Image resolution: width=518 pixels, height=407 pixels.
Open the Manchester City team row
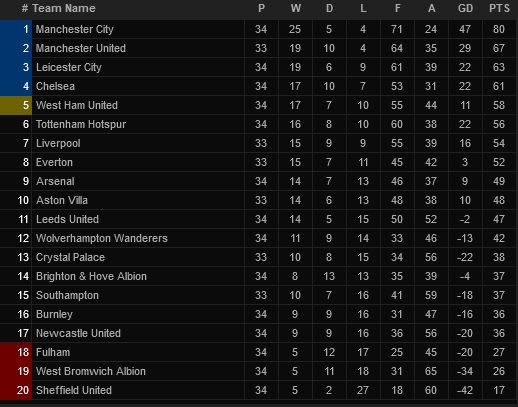point(258,29)
